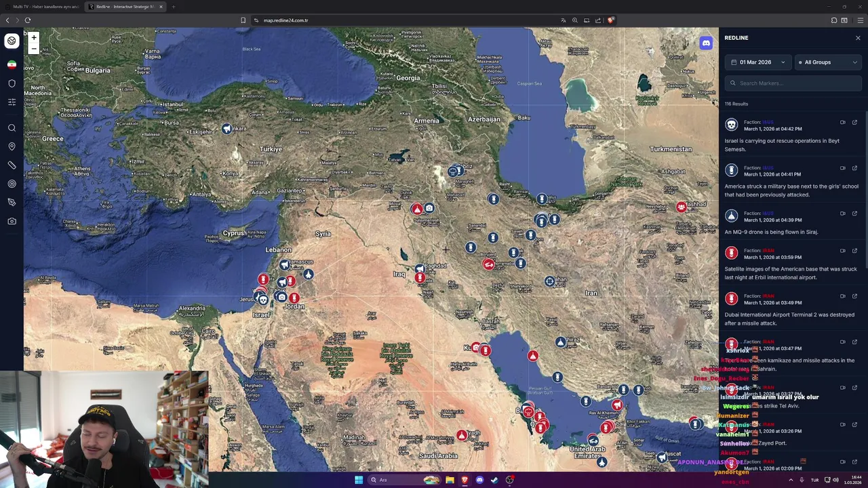Click the Search Markers input field
Viewport: 868px width, 488px height.
coord(793,83)
